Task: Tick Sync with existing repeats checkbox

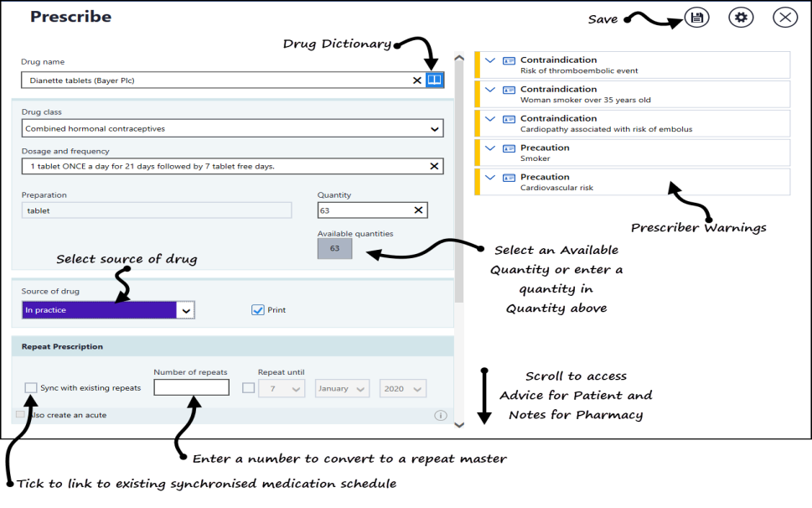Action: pos(31,388)
